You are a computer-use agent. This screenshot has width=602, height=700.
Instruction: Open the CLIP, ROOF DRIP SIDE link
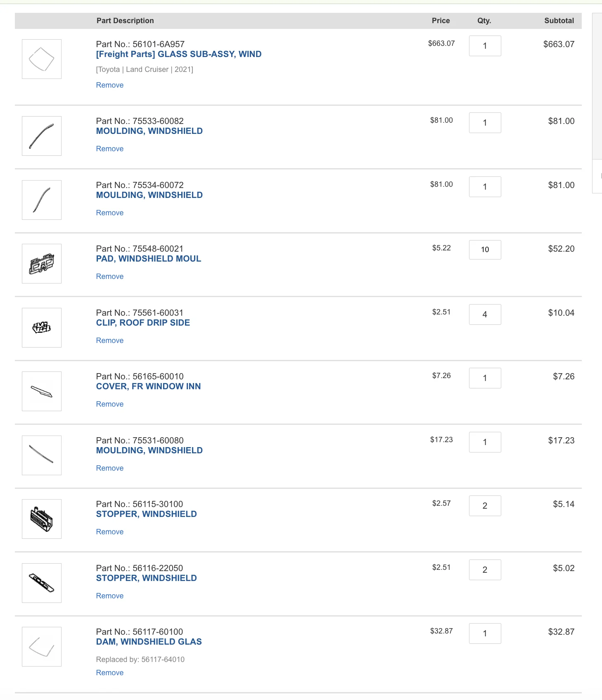pyautogui.click(x=143, y=323)
